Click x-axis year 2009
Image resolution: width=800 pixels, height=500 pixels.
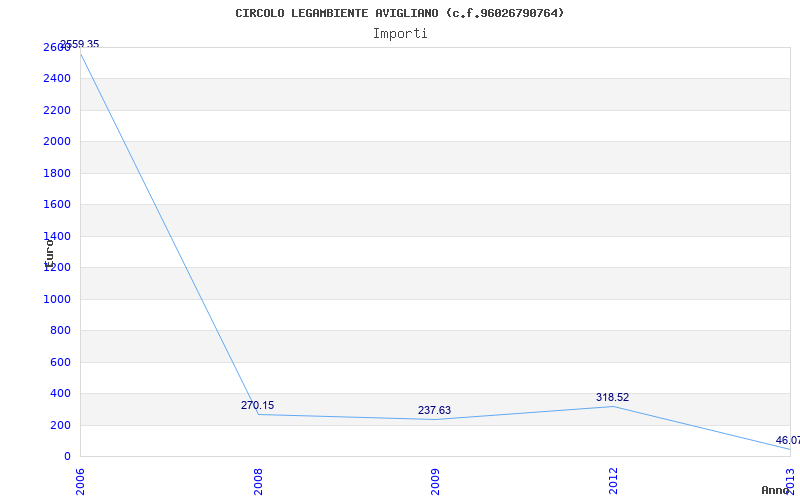pos(435,481)
